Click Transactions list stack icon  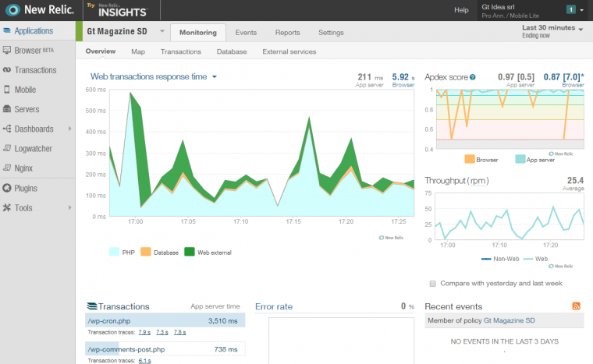pyautogui.click(x=92, y=306)
